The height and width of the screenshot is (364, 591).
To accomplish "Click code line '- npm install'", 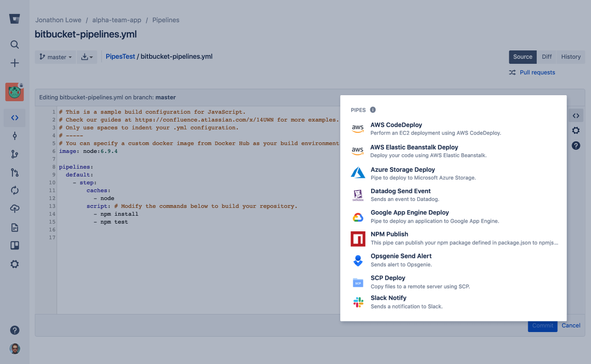I will coord(116,214).
